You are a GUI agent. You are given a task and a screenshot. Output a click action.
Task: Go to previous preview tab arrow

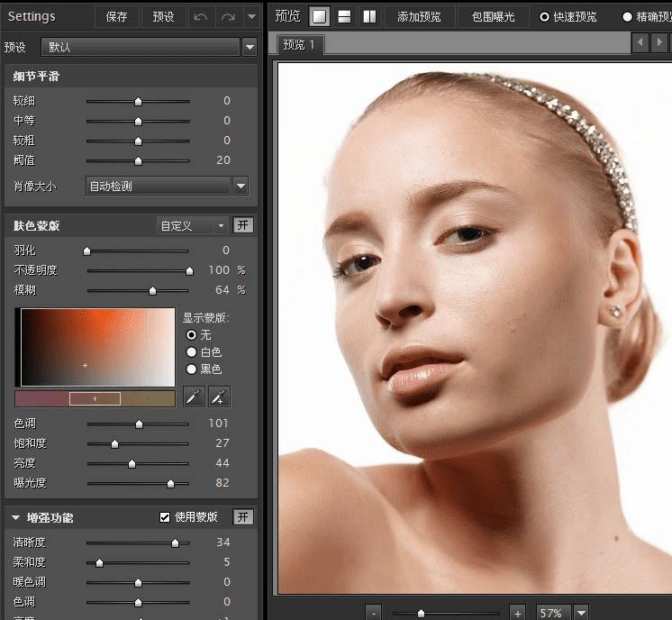pos(640,42)
